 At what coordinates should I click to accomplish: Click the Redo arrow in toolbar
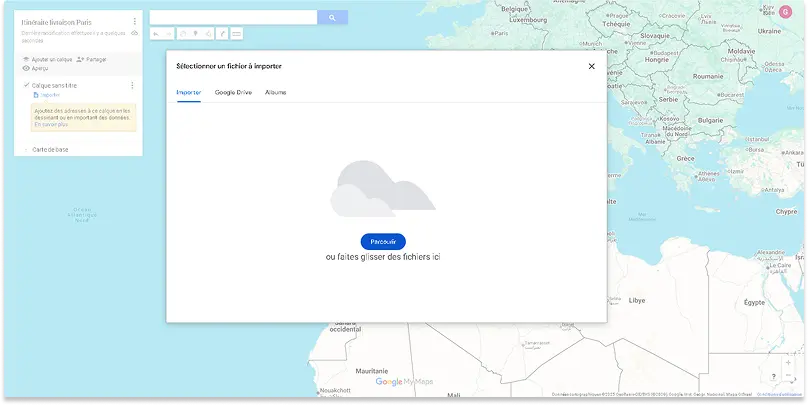[x=169, y=34]
